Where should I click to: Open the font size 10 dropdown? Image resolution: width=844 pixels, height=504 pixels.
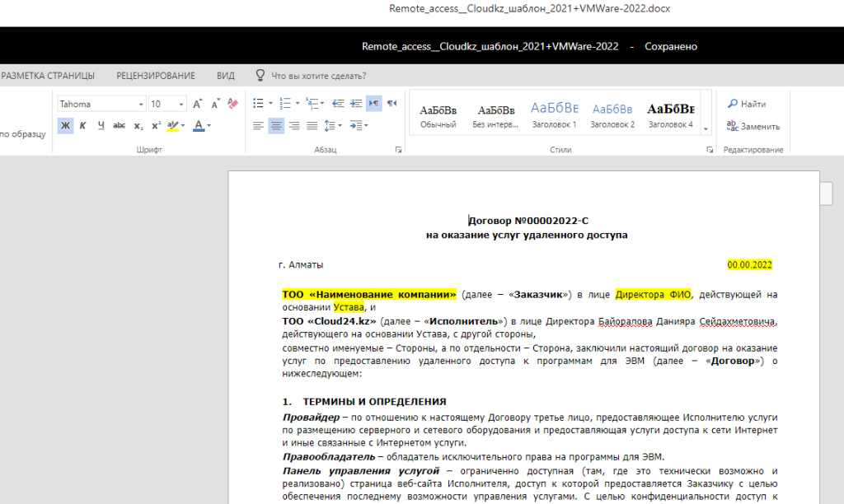point(181,105)
